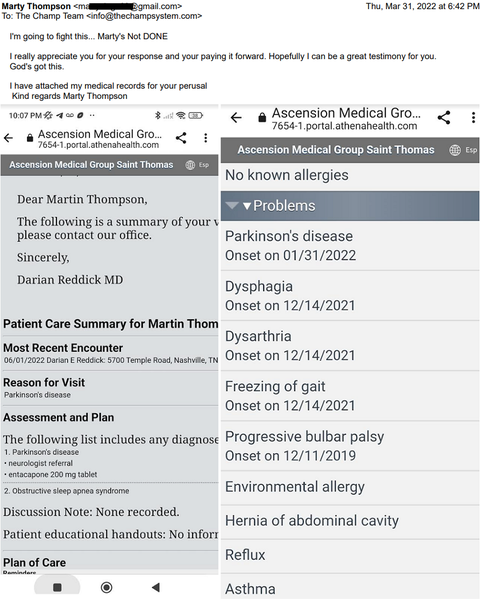
Task: Select Hernia of abdominal cavity entry
Action: 350,521
